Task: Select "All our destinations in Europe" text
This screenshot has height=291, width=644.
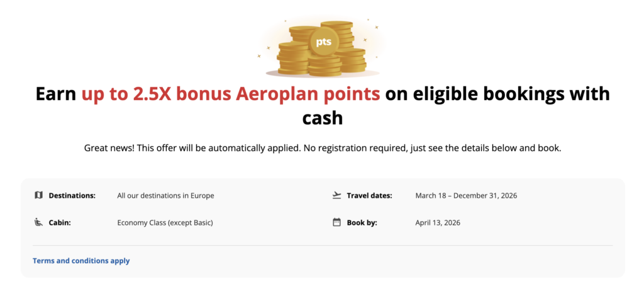Action: click(x=165, y=196)
